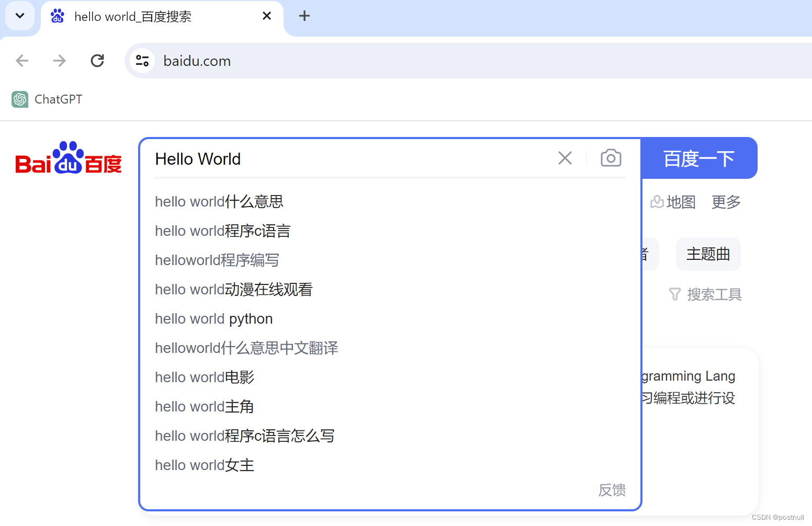The image size is (812, 526).
Task: Open the tab search dropdown chevron
Action: coord(20,16)
